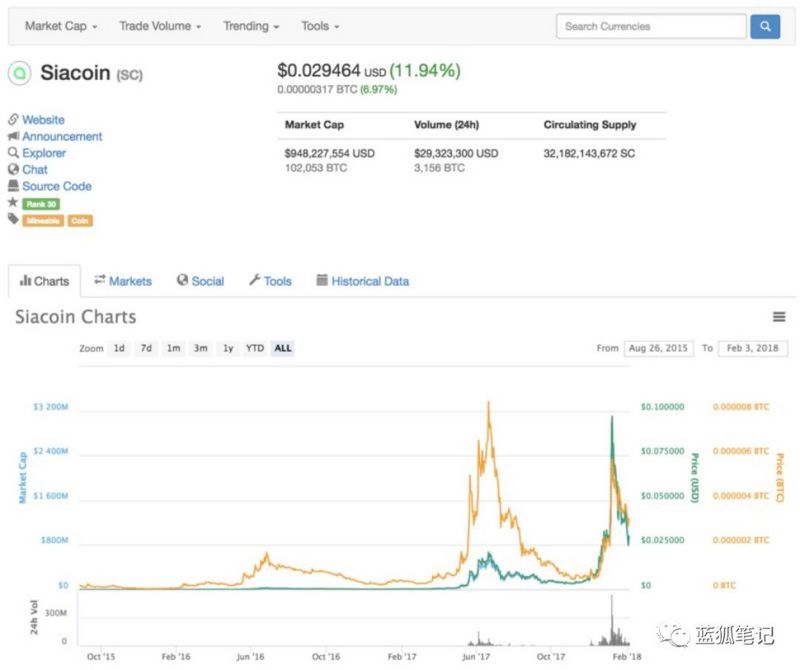Switch to the Charts tab
Screen dimensions: 800x670
[x=44, y=281]
